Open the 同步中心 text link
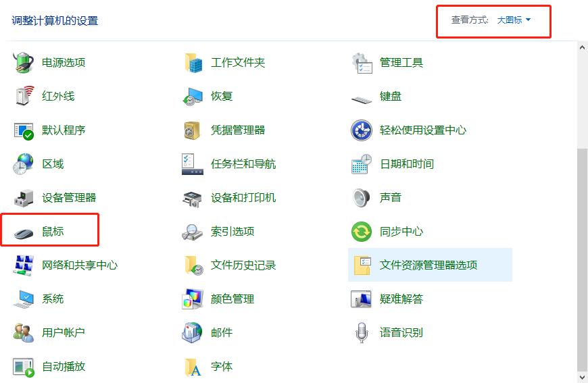The height and width of the screenshot is (383, 588). [401, 232]
